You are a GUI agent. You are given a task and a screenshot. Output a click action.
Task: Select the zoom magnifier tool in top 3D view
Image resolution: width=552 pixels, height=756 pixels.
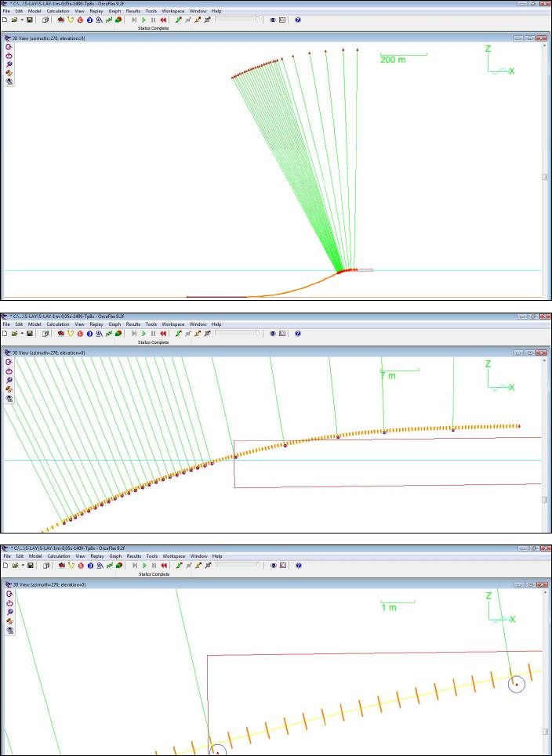click(9, 64)
